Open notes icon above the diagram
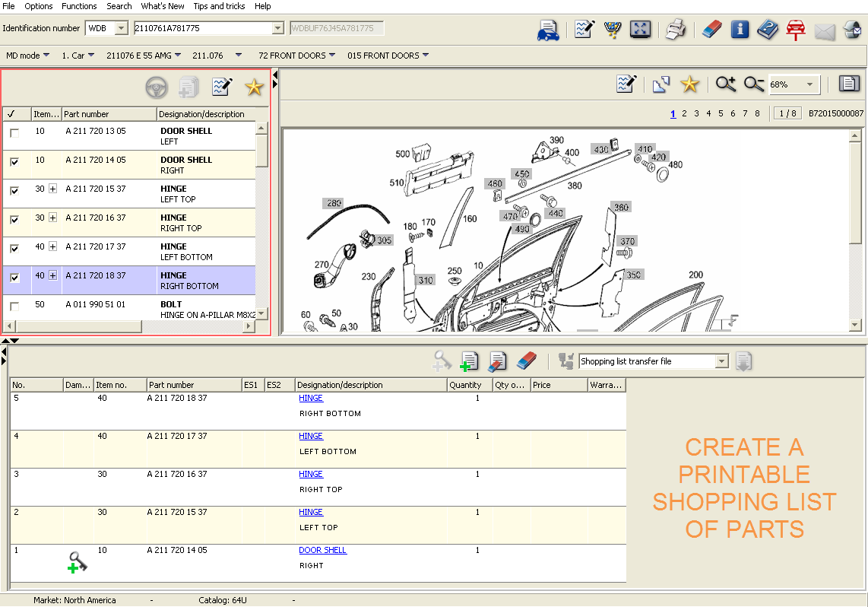The height and width of the screenshot is (607, 868). [x=626, y=84]
